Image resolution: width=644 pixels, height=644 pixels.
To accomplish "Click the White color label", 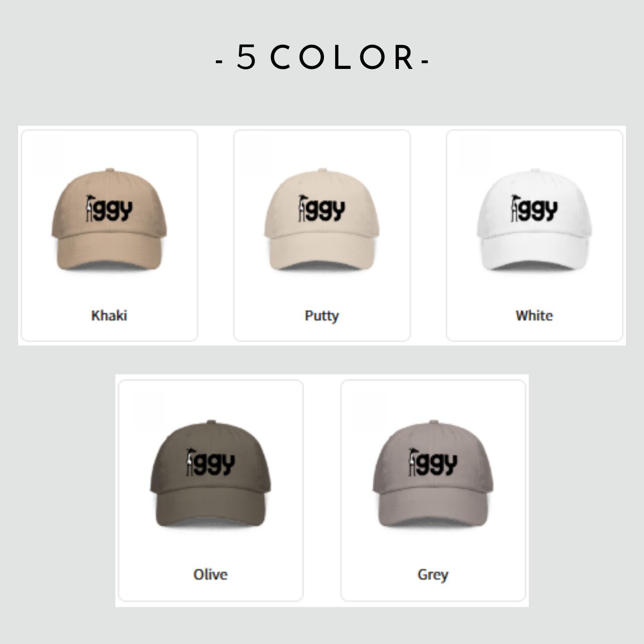I will [x=534, y=315].
